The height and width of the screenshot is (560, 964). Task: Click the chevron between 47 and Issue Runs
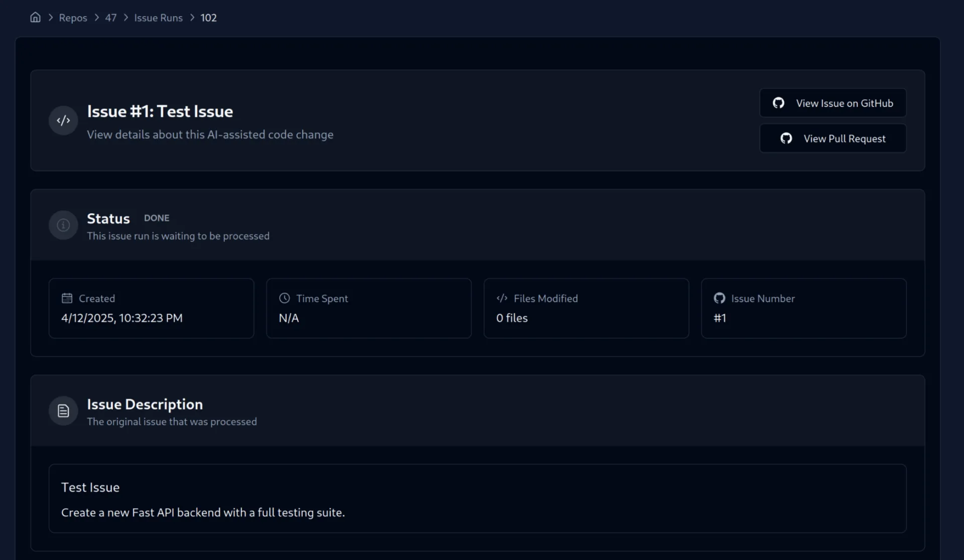coord(126,18)
